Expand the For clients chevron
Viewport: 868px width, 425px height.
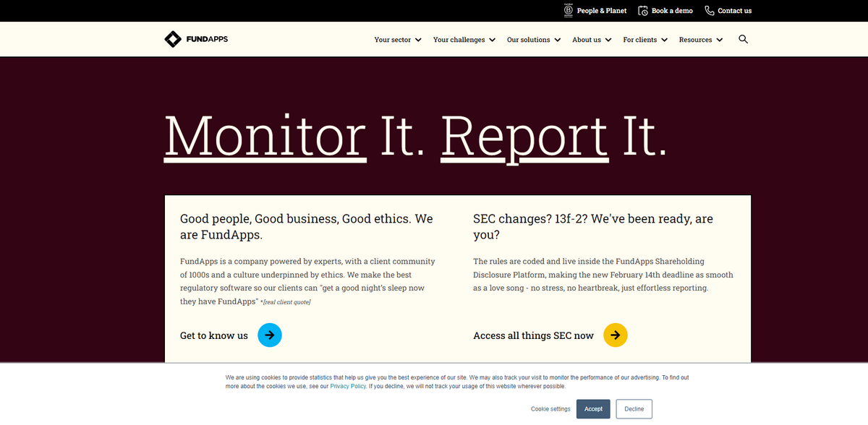pyautogui.click(x=663, y=40)
